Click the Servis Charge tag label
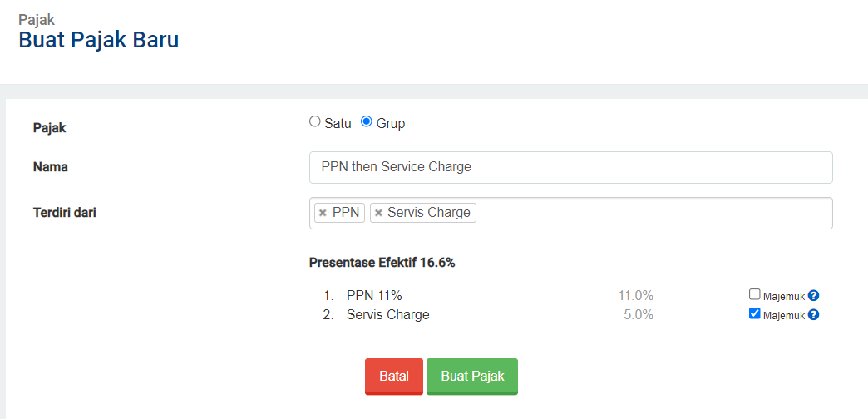 coord(429,213)
